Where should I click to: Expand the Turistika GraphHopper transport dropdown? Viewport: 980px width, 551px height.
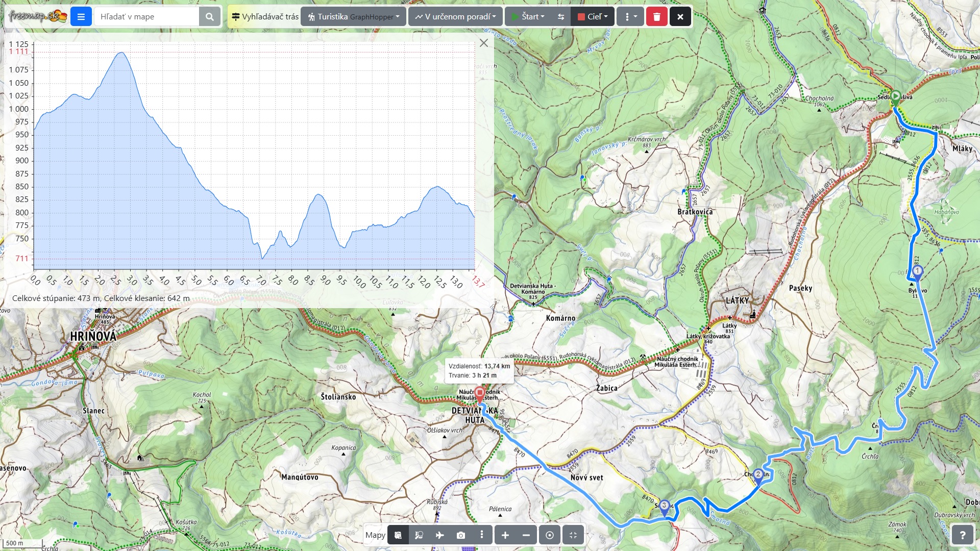point(353,17)
